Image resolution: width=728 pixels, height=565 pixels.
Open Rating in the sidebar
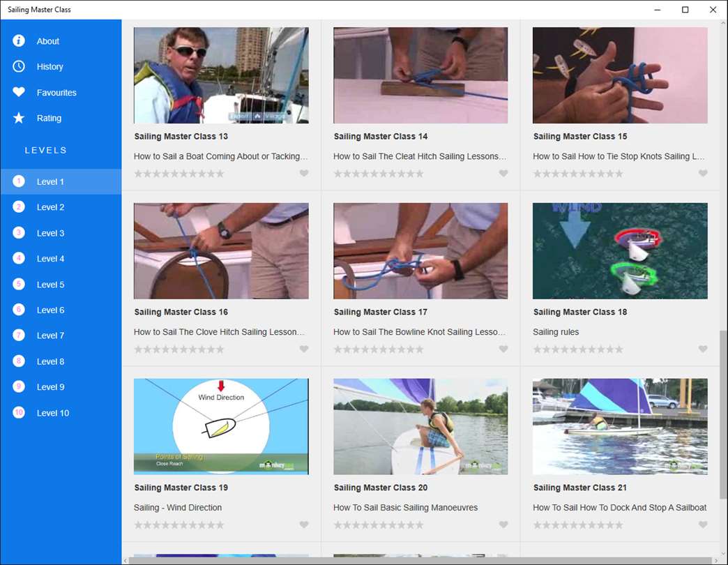pyautogui.click(x=61, y=118)
